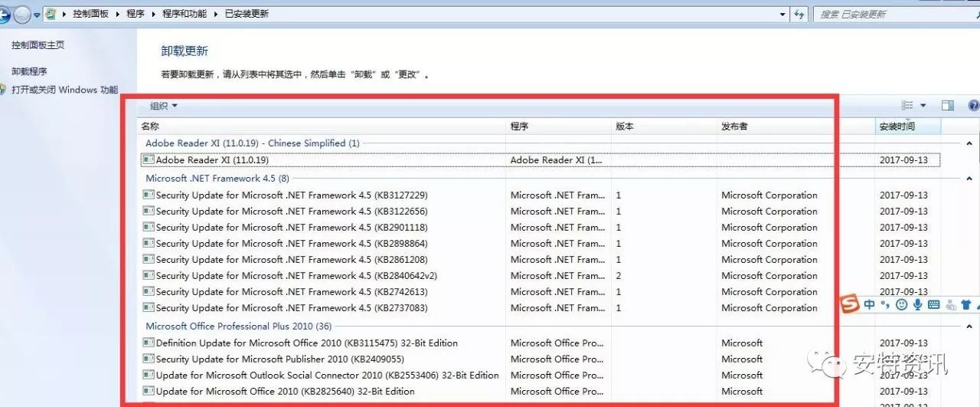Click the icon of update KB2742613

click(x=149, y=291)
